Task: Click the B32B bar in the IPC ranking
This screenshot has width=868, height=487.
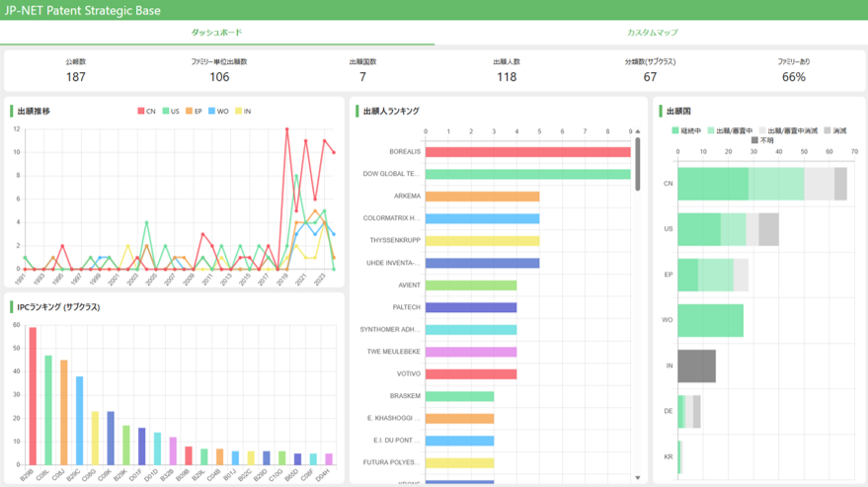Action: pos(173,451)
